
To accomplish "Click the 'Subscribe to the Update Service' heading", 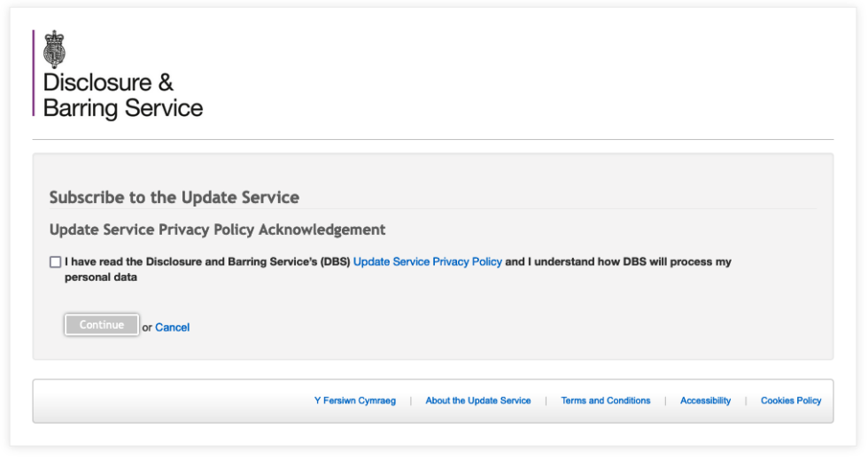I will (174, 198).
